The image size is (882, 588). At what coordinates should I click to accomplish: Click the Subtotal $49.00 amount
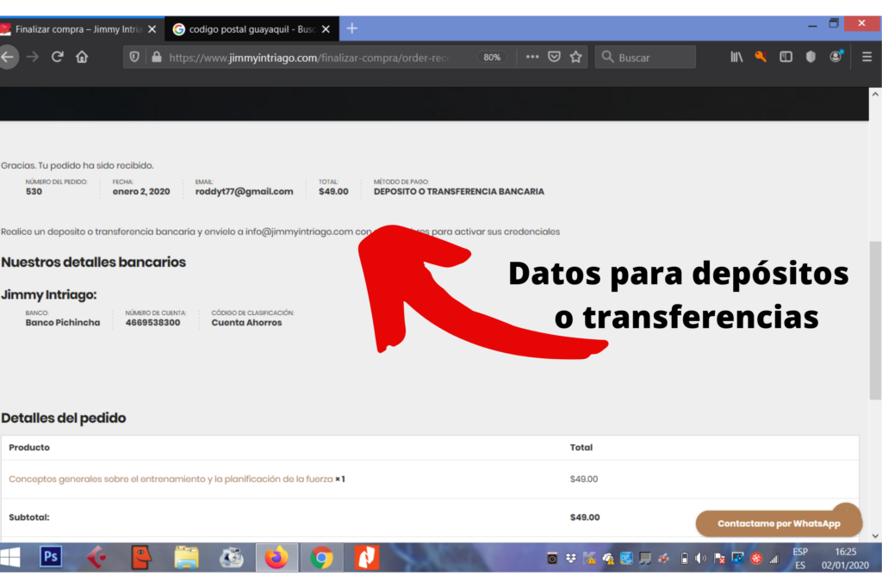585,517
